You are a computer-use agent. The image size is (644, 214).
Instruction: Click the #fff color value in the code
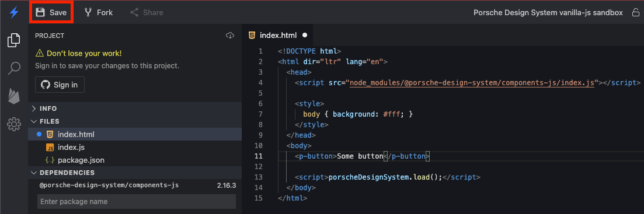tap(392, 114)
